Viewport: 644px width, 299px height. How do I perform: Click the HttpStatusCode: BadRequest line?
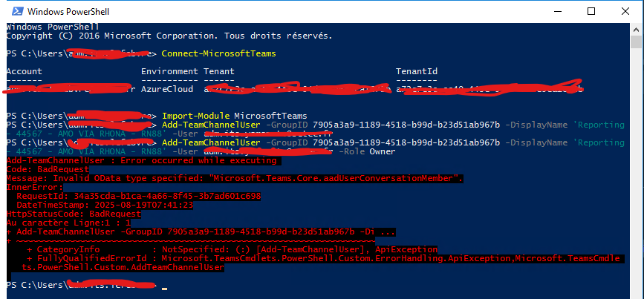(74, 214)
